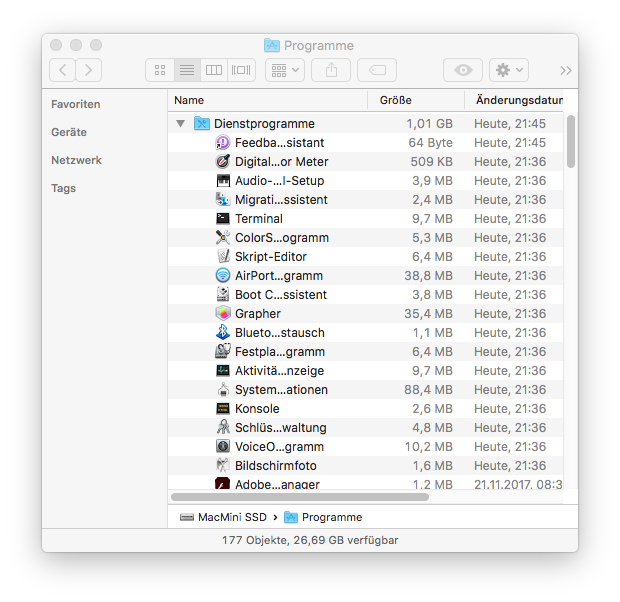Image resolution: width=620 pixels, height=602 pixels.
Task: Switch to column view
Action: click(x=214, y=70)
